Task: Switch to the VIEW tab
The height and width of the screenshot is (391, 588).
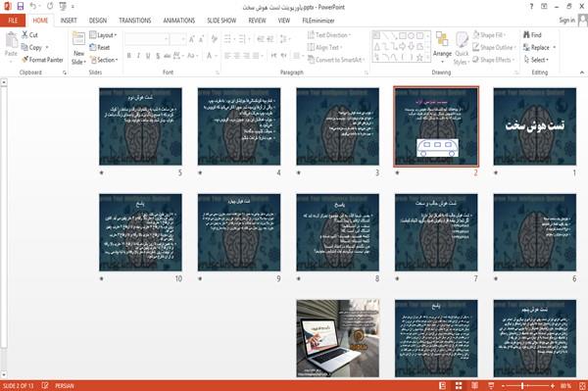Action: (284, 21)
